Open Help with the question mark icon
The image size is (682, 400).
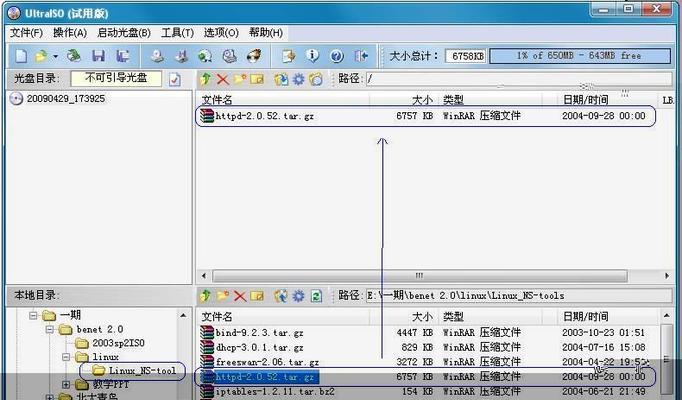(337, 56)
